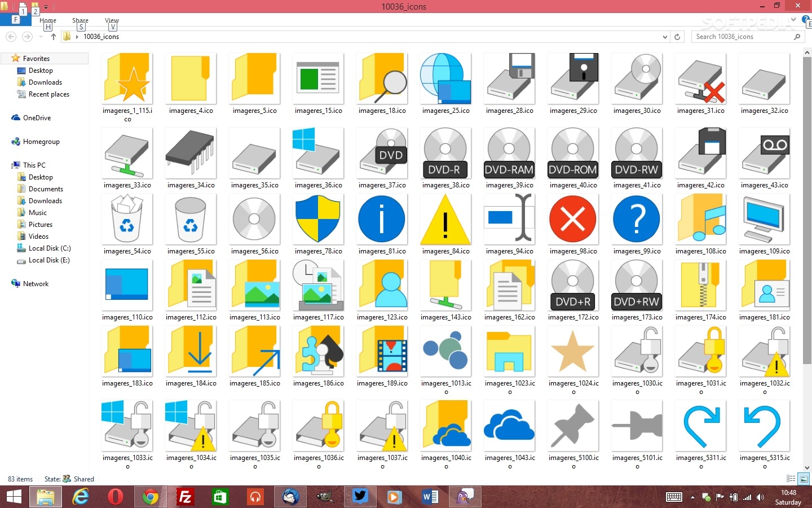
Task: Select the imageres_31.ico drive with red X
Action: [700, 78]
